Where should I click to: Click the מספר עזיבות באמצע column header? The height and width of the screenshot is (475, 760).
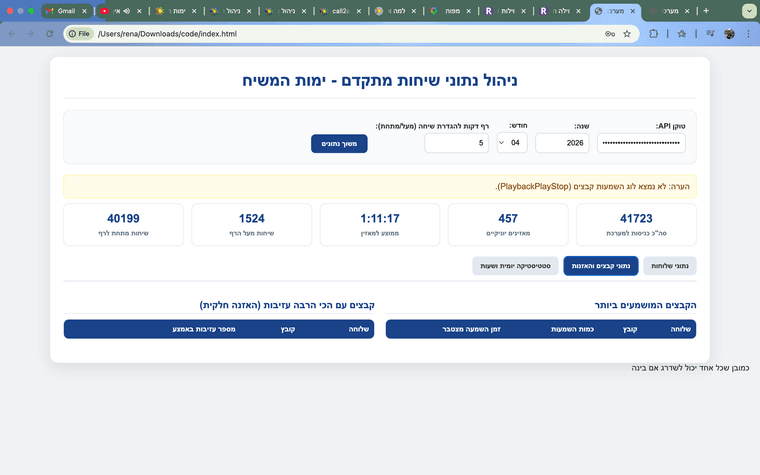tap(204, 329)
